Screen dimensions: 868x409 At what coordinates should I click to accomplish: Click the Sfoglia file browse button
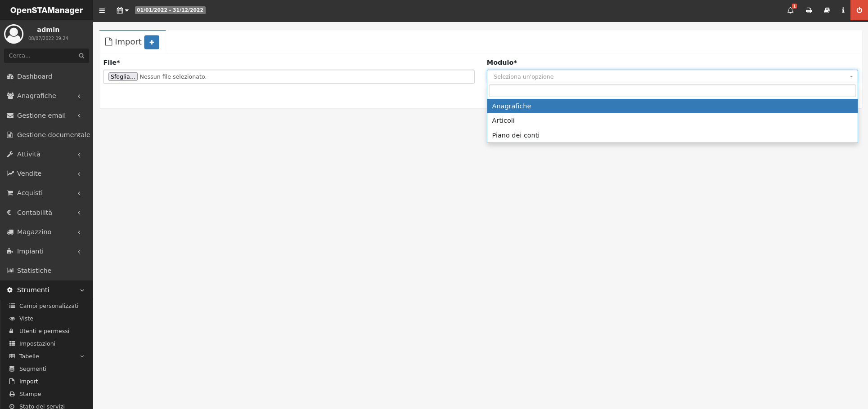pos(123,77)
